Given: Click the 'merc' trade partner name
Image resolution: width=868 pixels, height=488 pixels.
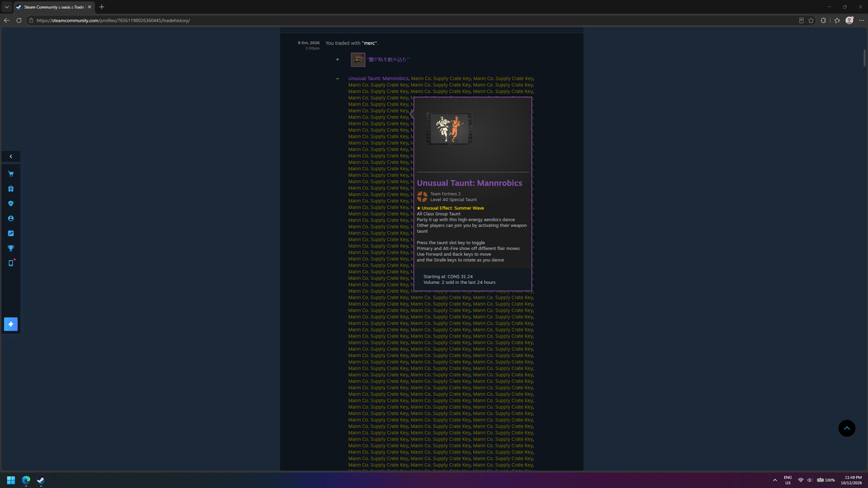Looking at the screenshot, I should click(x=369, y=43).
